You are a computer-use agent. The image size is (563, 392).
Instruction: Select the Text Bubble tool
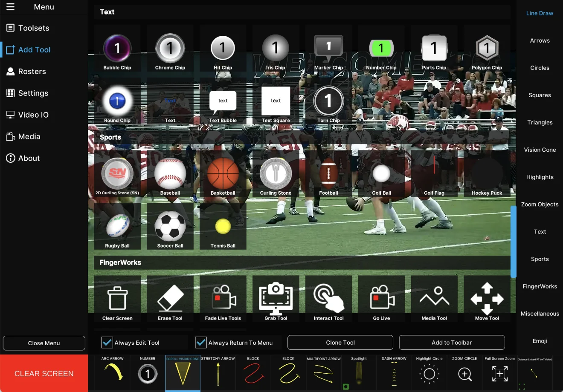(x=223, y=102)
